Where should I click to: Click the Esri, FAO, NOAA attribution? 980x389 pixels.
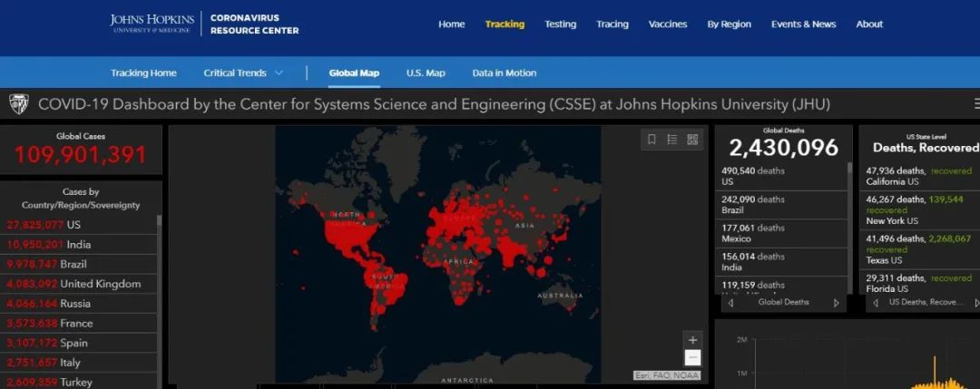point(667,375)
